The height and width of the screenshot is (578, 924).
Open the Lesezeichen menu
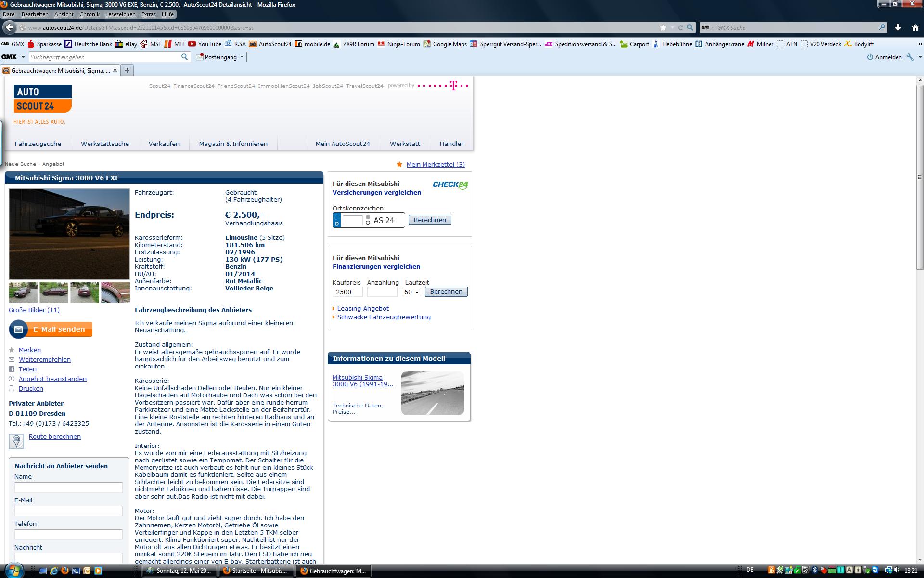click(120, 14)
